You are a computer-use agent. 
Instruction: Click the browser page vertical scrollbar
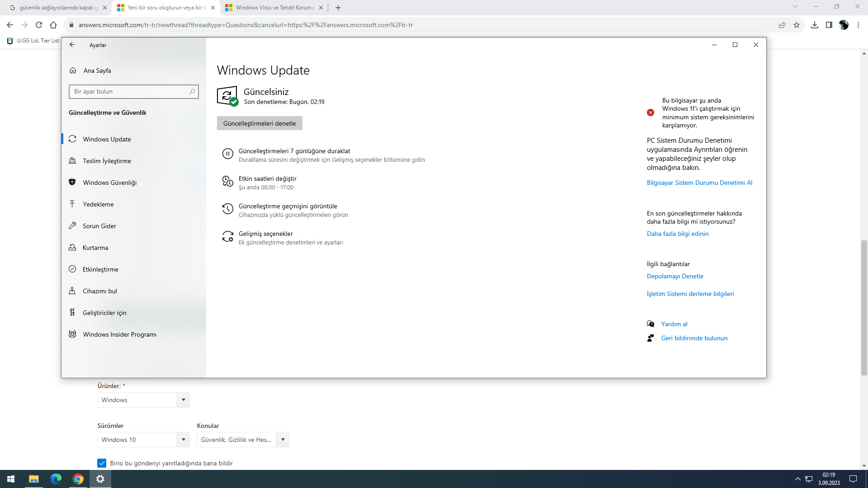tap(864, 307)
